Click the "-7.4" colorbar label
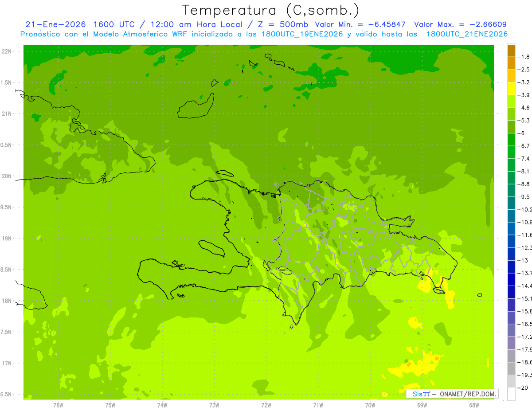 (x=524, y=159)
